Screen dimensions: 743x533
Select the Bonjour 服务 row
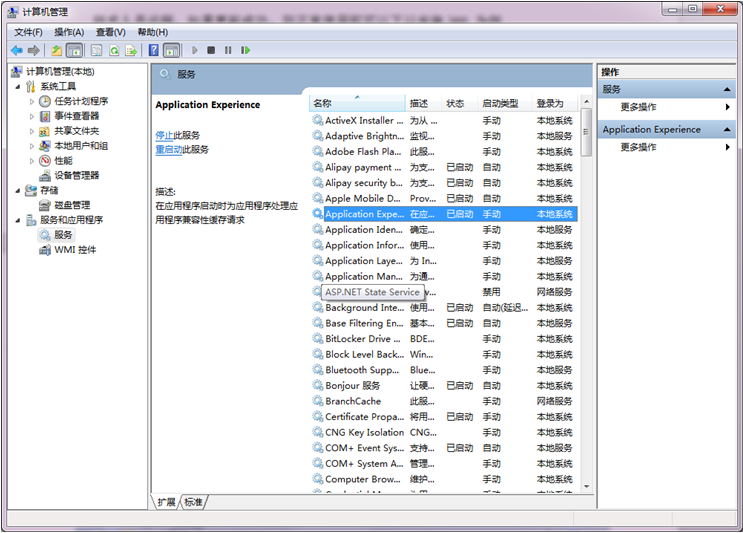[352, 385]
